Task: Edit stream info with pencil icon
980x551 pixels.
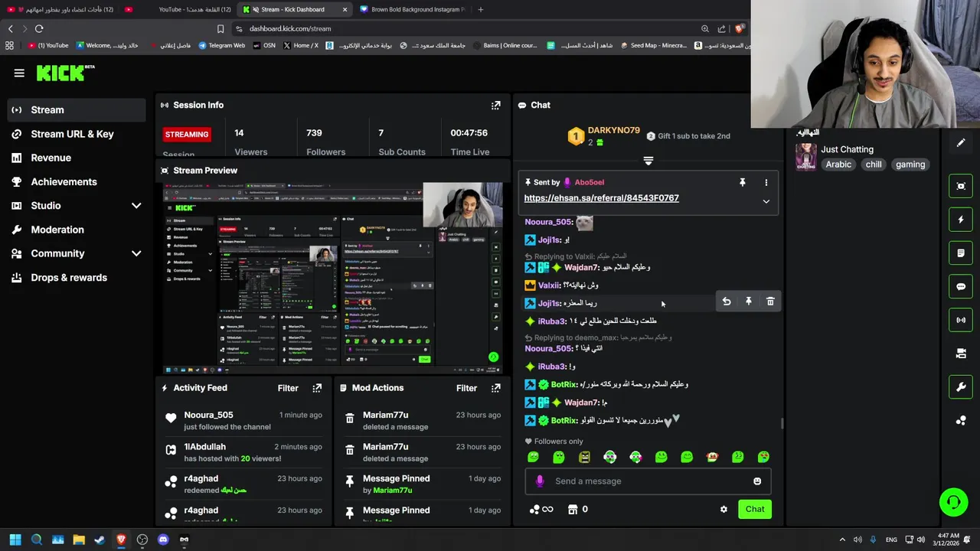Action: (x=961, y=142)
